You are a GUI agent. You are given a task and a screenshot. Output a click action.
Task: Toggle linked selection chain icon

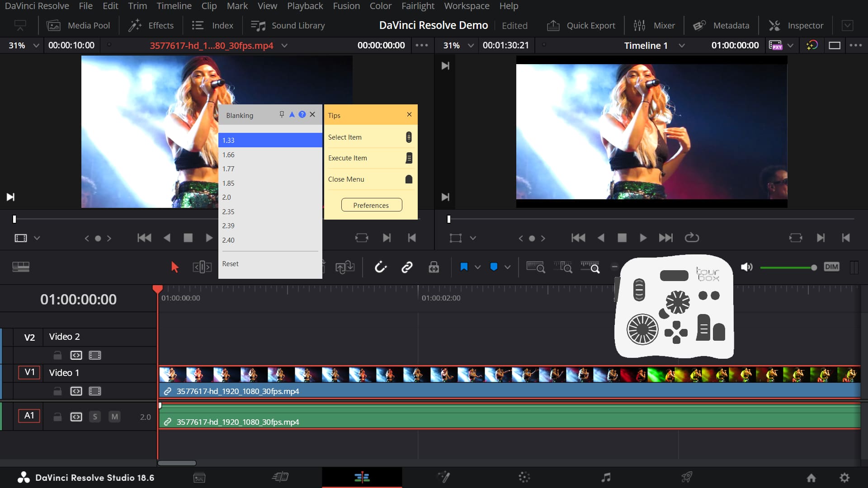coord(407,267)
